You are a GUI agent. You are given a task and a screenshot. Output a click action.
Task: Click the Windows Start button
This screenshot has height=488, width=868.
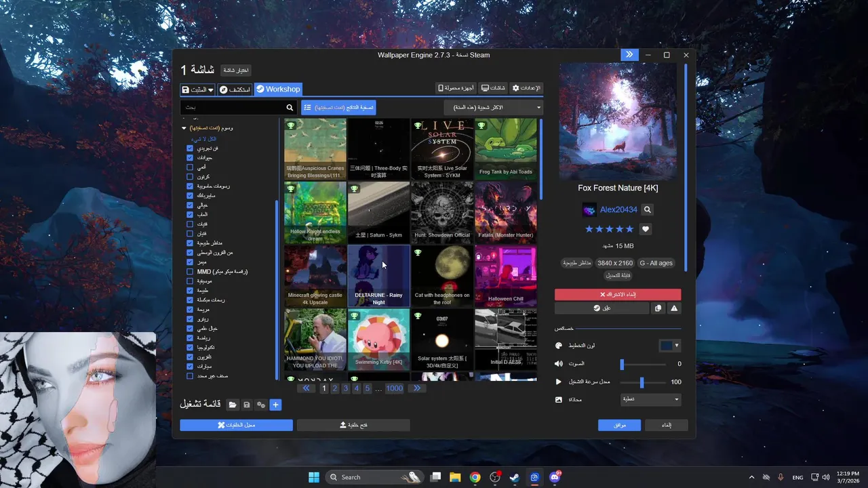pyautogui.click(x=314, y=477)
